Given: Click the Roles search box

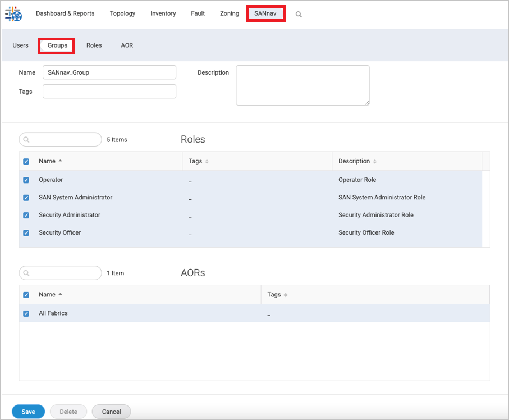Looking at the screenshot, I should 61,140.
